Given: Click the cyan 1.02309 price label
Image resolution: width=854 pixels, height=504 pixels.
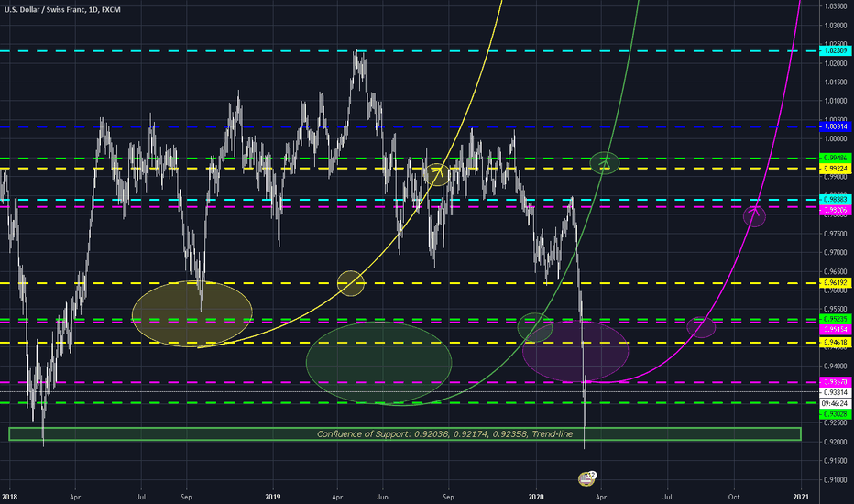Looking at the screenshot, I should coord(835,50).
